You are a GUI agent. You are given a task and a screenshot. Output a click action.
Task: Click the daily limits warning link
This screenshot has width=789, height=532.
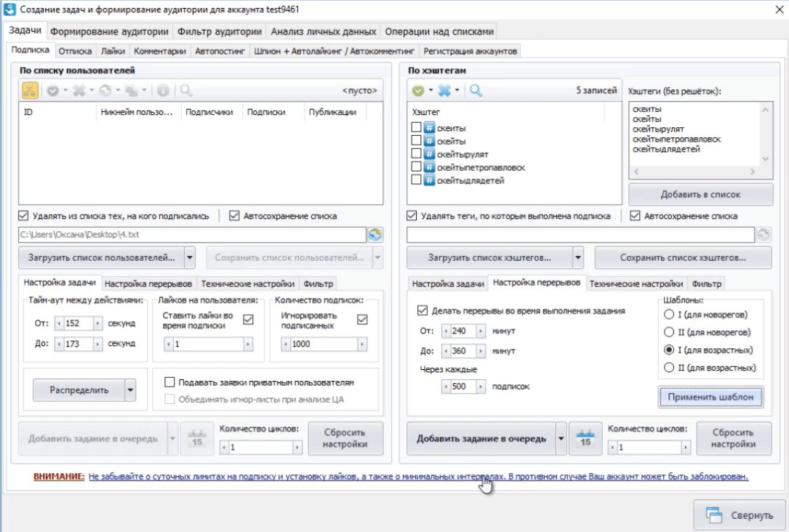tap(418, 477)
